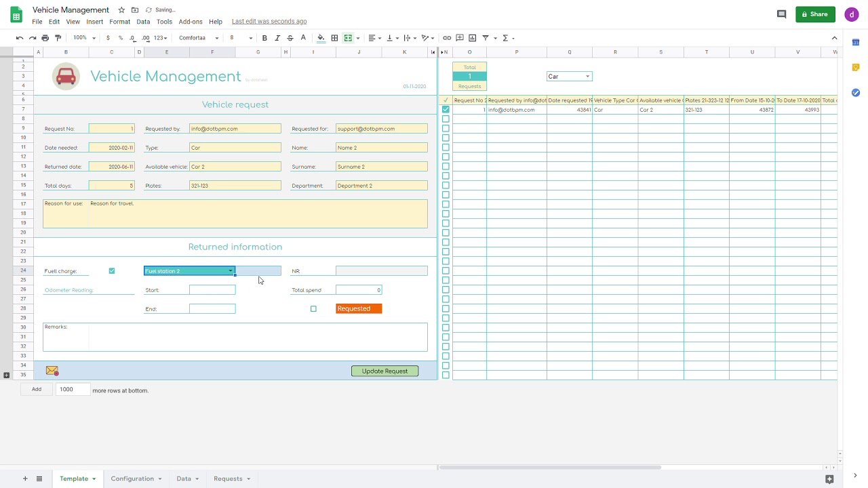Click the email envelope icon in the form
The height and width of the screenshot is (488, 868).
click(x=52, y=371)
